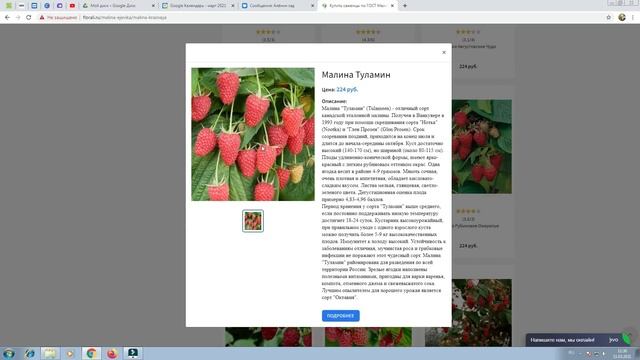The image size is (640, 360).
Task: Click the pinned tab with round blue icon
Action: click(x=47, y=6)
